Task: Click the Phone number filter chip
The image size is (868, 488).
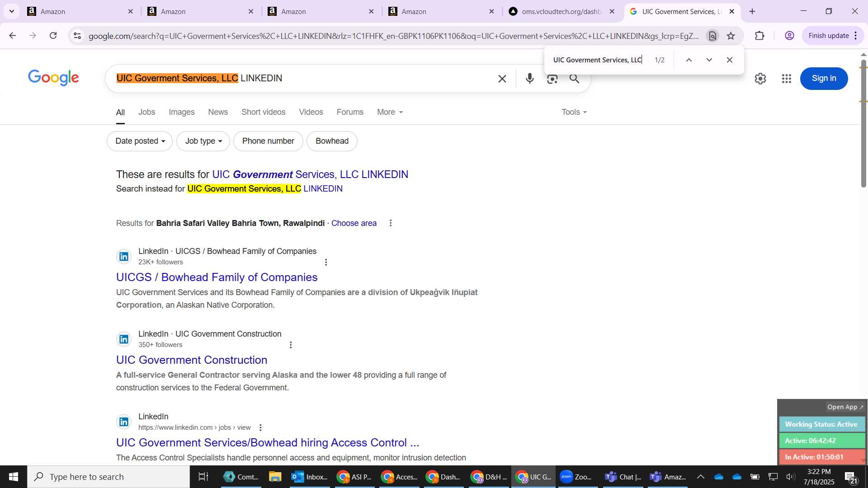Action: click(x=268, y=141)
